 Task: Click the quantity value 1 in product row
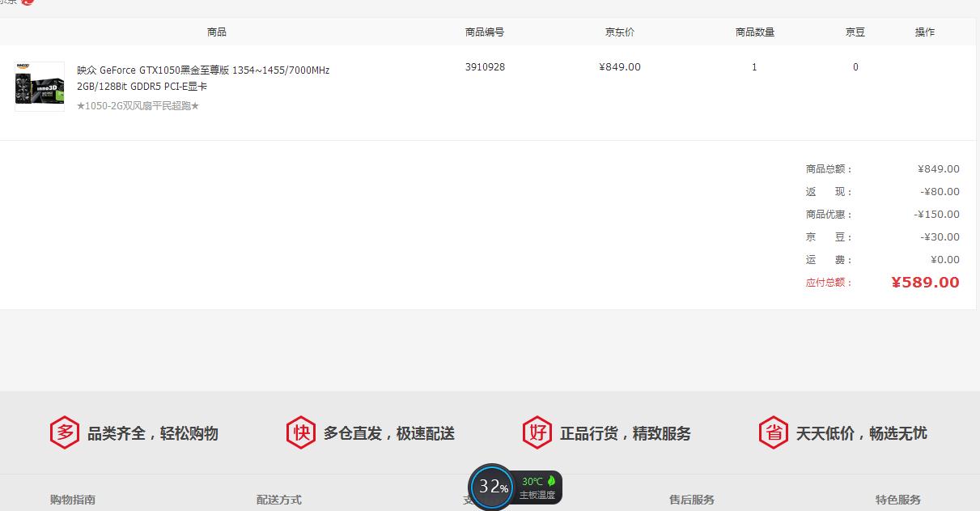click(754, 67)
